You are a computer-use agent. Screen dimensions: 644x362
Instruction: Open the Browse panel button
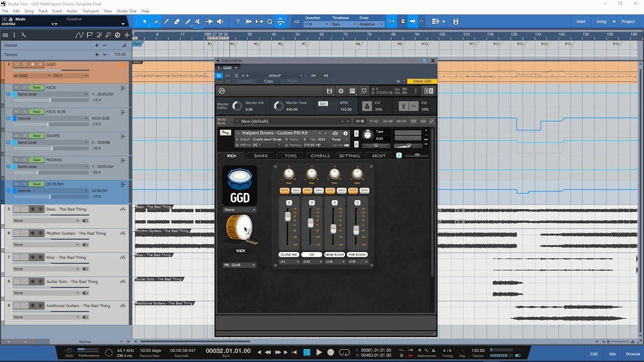point(632,354)
